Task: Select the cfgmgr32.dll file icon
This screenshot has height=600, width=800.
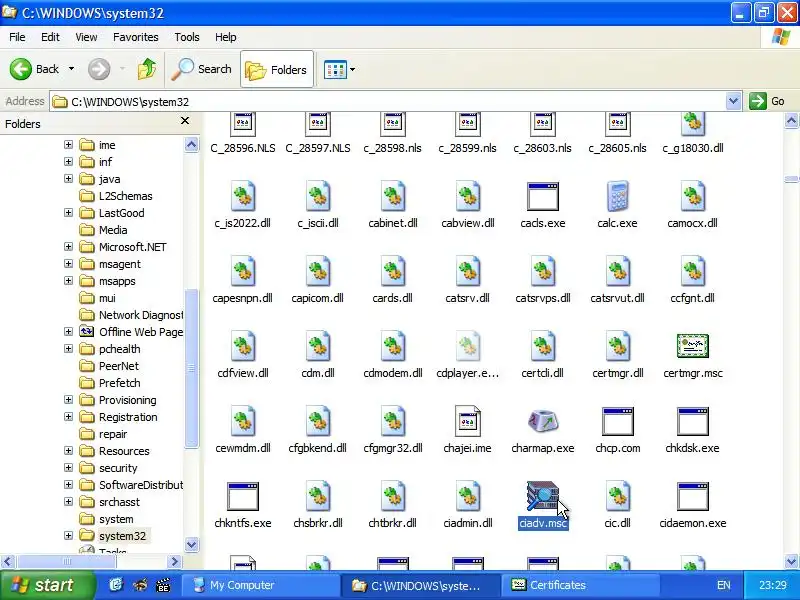Action: (393, 421)
